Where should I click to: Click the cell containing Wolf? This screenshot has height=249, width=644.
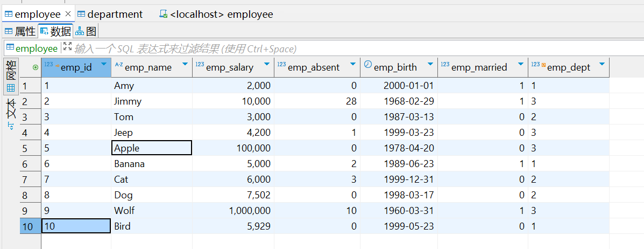click(x=151, y=211)
